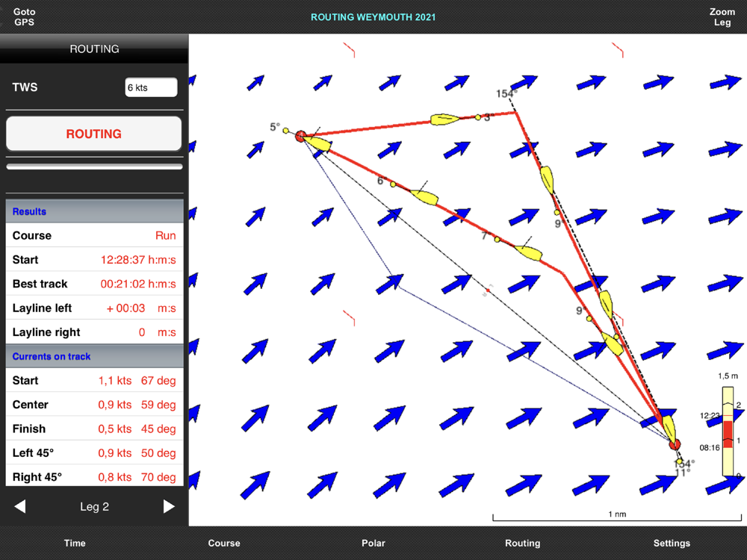The width and height of the screenshot is (747, 560).
Task: Go to previous leg with left arrow
Action: [x=20, y=506]
